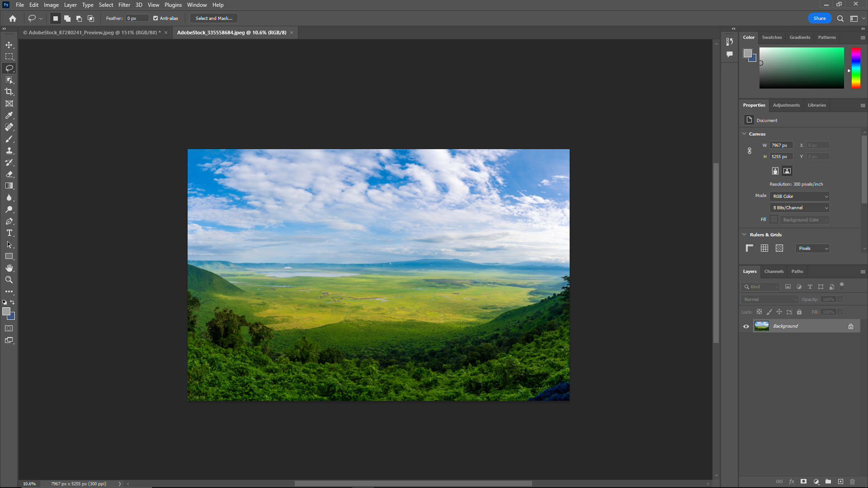Switch to the Adjustments tab
Viewport: 868px width, 488px height.
(x=786, y=105)
